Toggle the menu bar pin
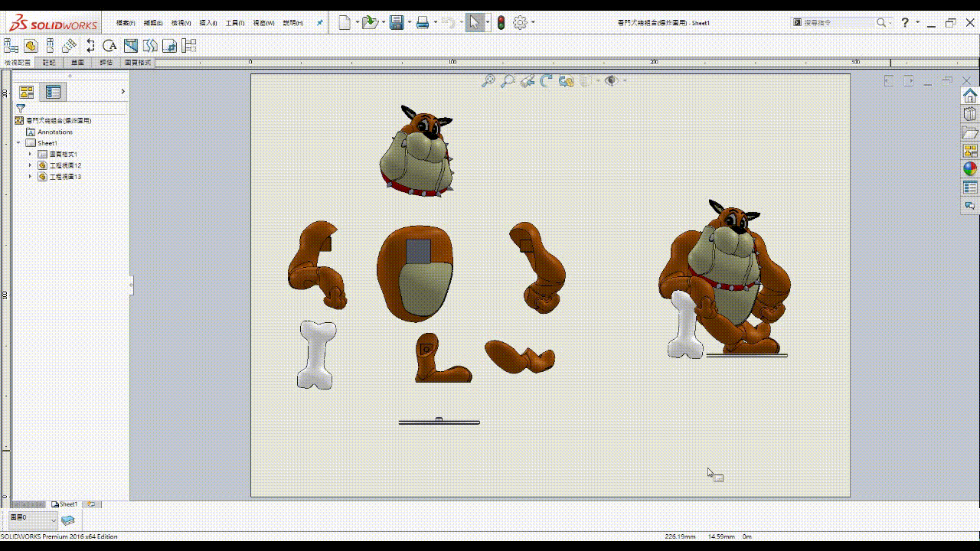The width and height of the screenshot is (980, 551). click(319, 23)
